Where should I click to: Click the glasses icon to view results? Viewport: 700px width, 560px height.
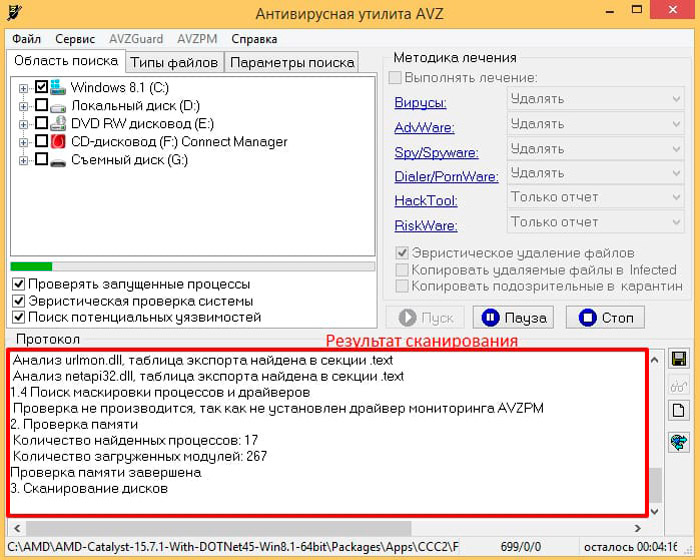pos(679,386)
